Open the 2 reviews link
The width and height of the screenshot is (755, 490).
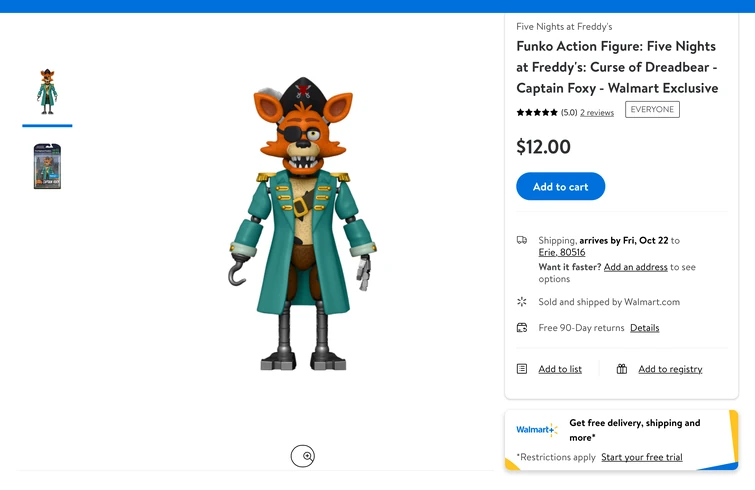[x=597, y=113]
